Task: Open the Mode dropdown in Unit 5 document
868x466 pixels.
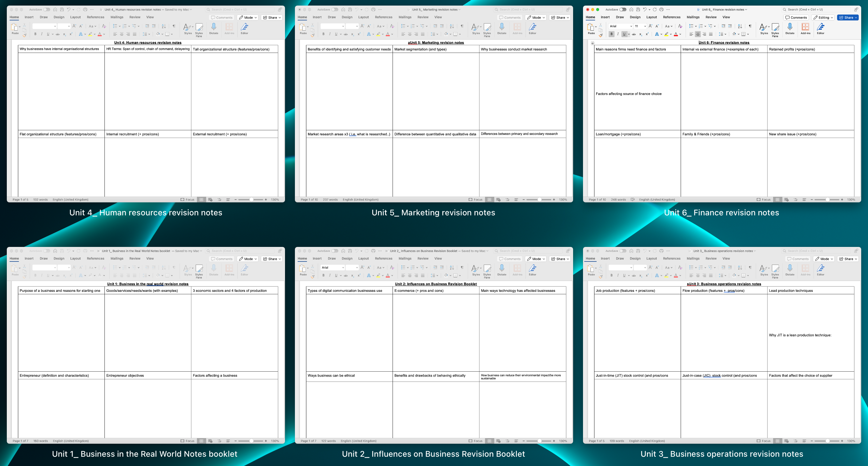Action: [536, 18]
